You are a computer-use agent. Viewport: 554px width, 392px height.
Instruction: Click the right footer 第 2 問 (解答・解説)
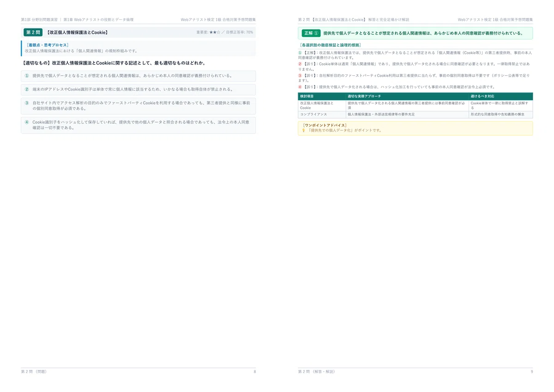point(317,372)
